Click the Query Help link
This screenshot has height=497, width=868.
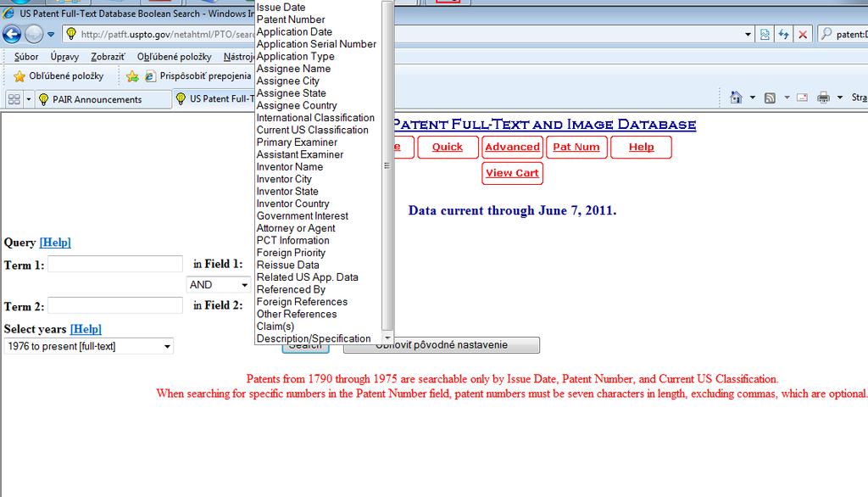pos(55,242)
